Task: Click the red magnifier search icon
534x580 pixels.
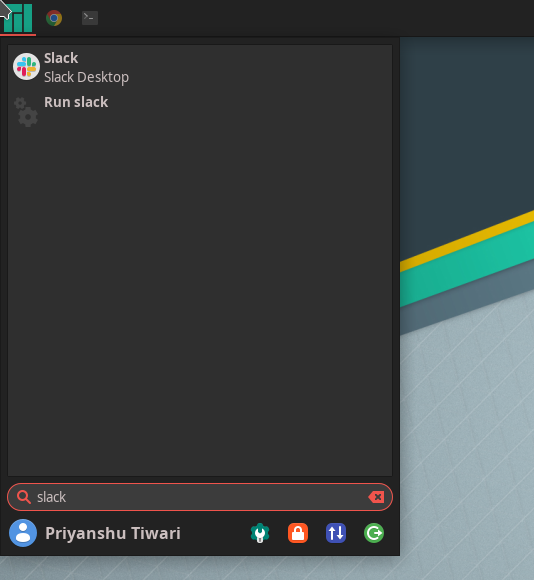Action: 24,497
